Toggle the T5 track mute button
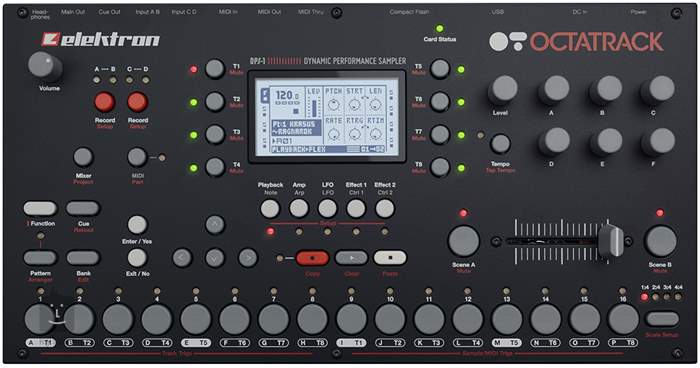 (440, 69)
